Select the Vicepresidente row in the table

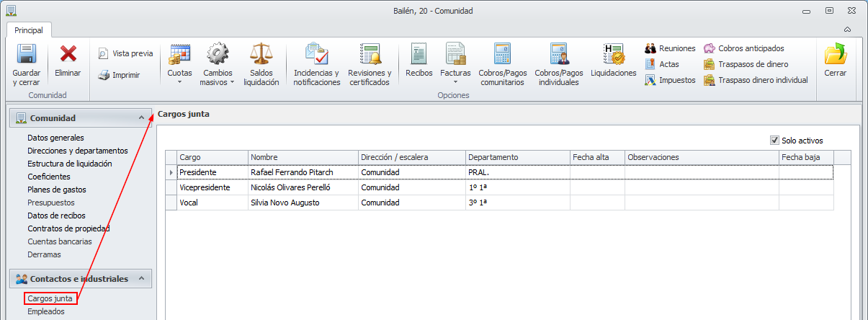[x=205, y=187]
